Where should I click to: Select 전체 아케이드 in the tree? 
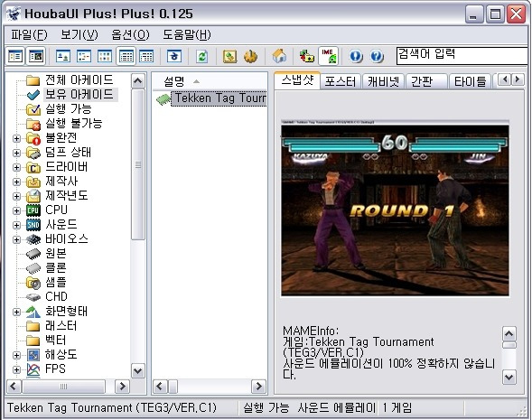79,80
